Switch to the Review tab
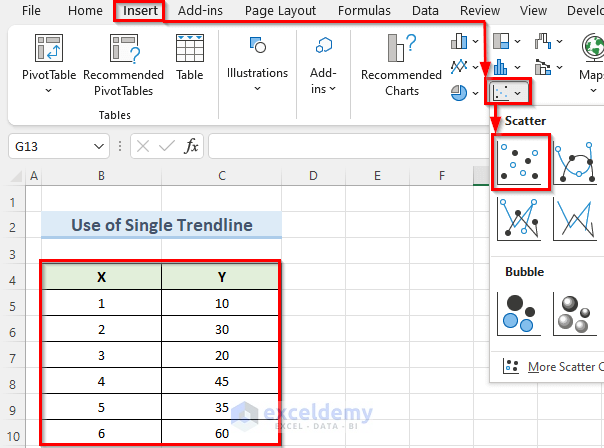Viewport: 604px width, 448px height. (x=480, y=10)
